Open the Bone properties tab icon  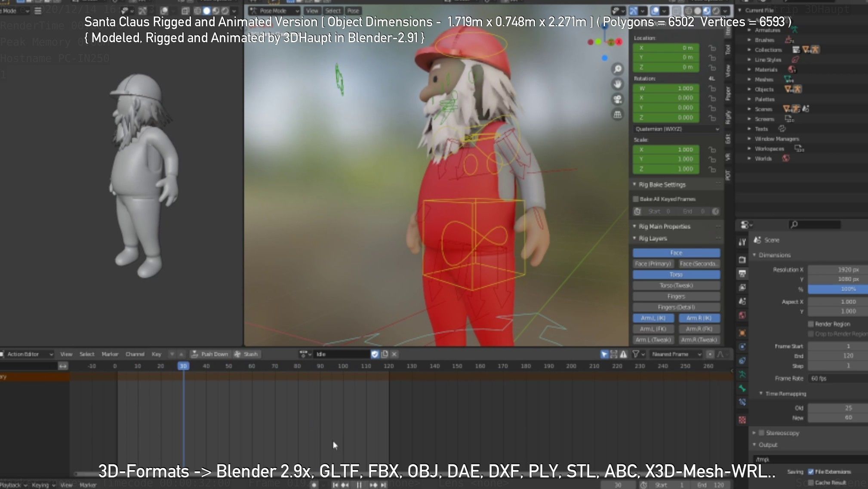742,388
